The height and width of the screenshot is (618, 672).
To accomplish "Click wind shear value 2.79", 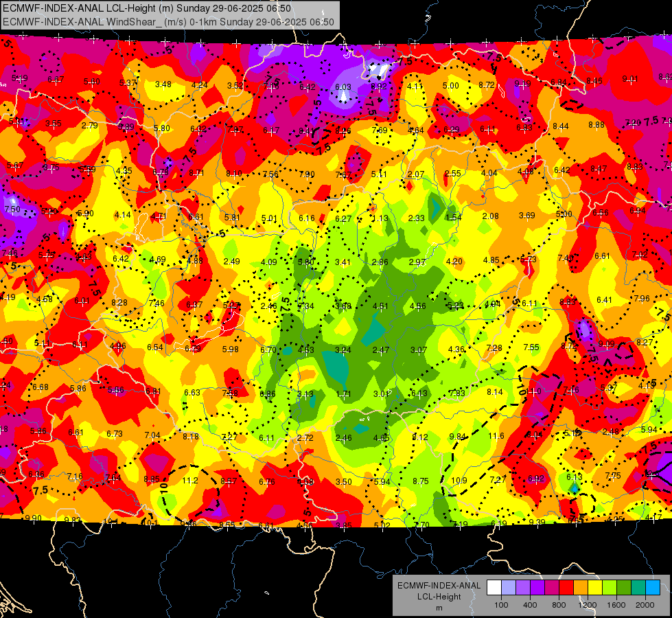I will [89, 126].
